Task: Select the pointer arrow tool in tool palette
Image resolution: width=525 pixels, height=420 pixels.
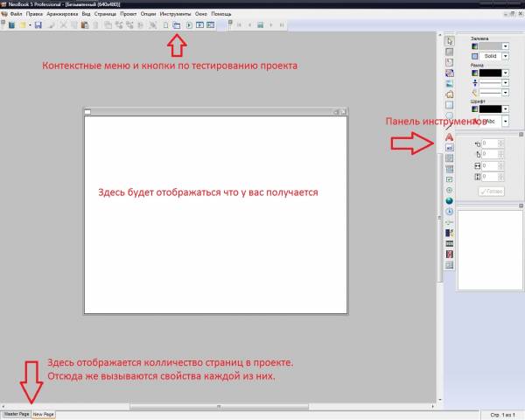Action: click(449, 41)
